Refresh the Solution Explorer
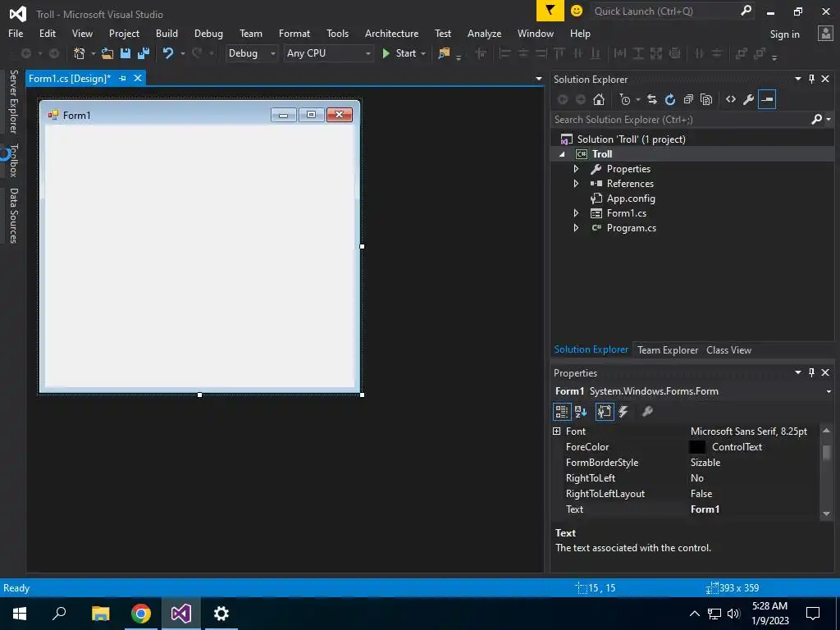This screenshot has width=840, height=630. click(670, 99)
